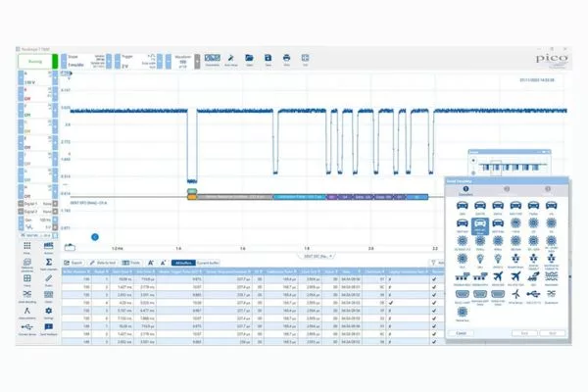Click the filter funnel icon above the table
This screenshot has height=392, width=588.
coord(434,263)
